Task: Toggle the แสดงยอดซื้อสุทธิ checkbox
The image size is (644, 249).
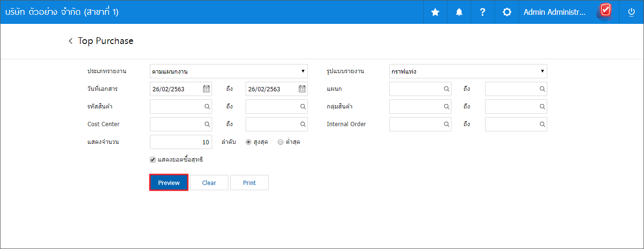Action: click(153, 160)
